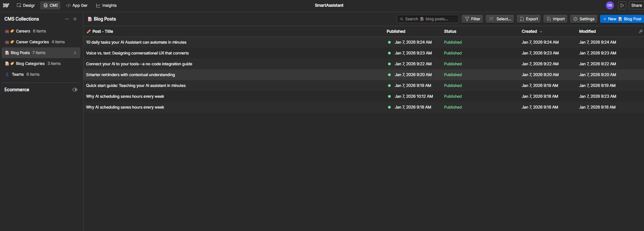
Task: Click the Import button
Action: [x=555, y=19]
